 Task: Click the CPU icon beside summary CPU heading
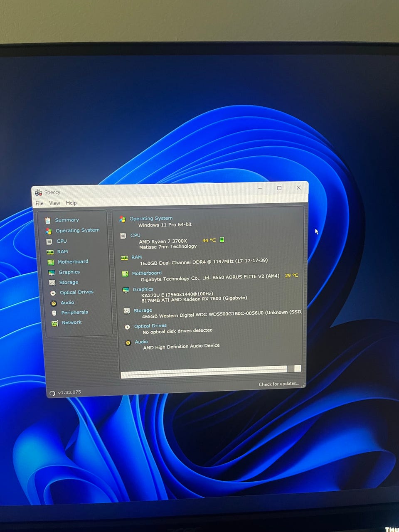pyautogui.click(x=123, y=236)
